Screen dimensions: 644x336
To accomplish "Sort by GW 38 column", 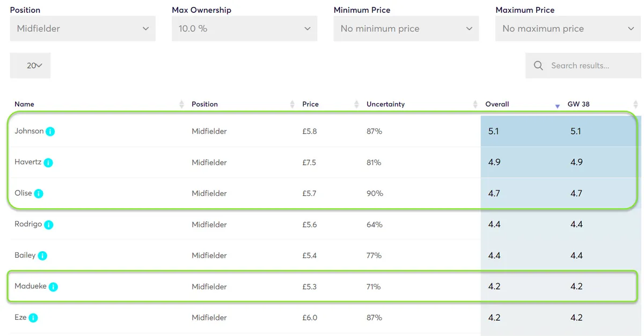I will coord(602,104).
